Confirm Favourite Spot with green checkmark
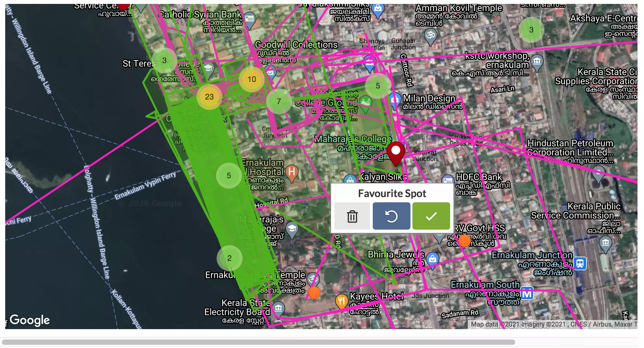The width and height of the screenshot is (644, 348). pos(431,216)
